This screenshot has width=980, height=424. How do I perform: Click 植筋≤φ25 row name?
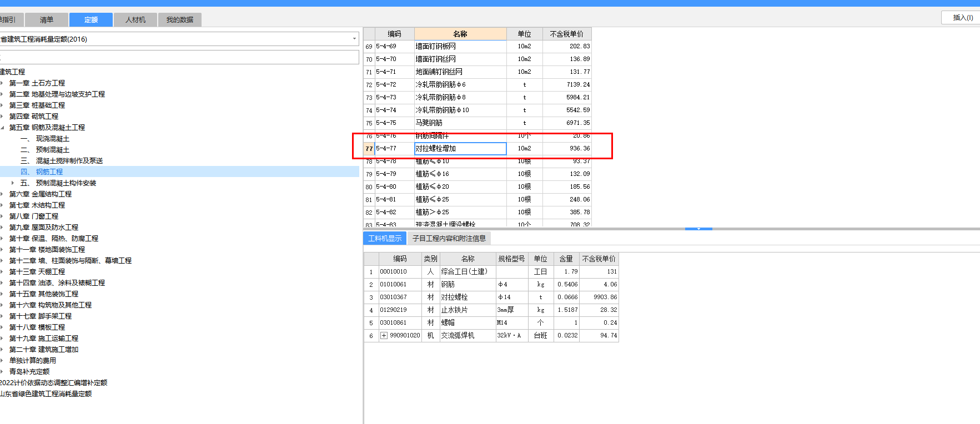[433, 200]
